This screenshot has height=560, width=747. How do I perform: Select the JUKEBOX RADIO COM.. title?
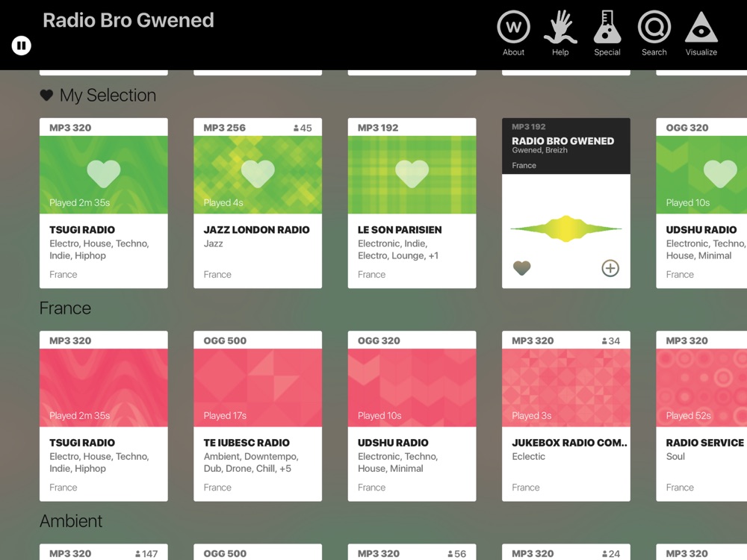point(569,442)
